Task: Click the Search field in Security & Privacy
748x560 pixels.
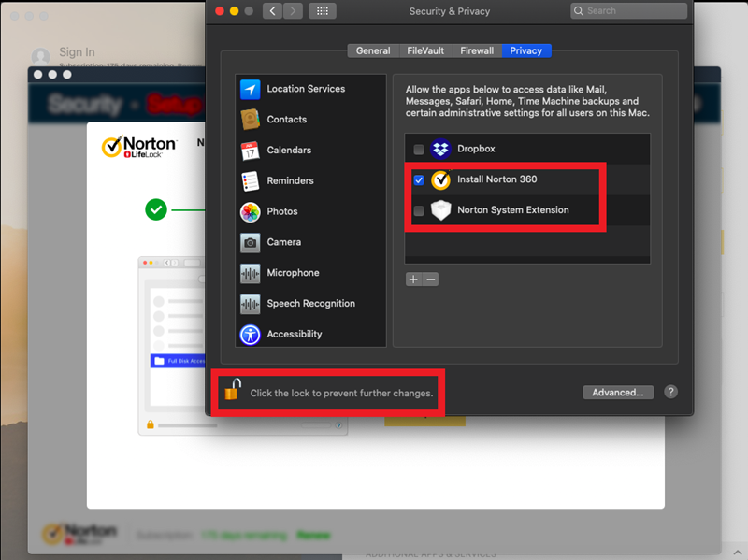Action: [628, 11]
